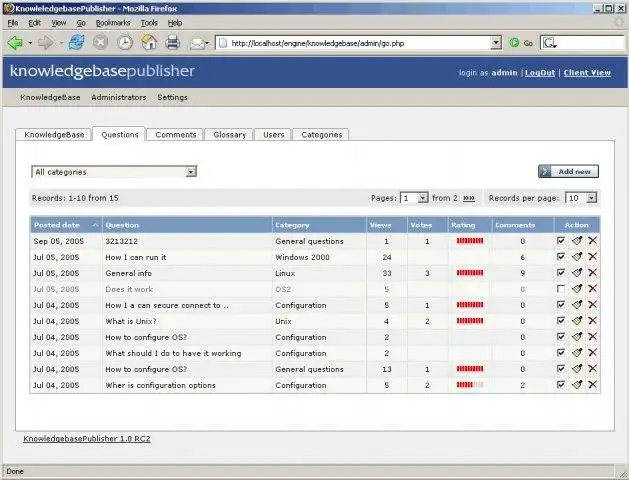The image size is (629, 480).
Task: Enable the unchecked box for 'Does it work'
Action: point(561,289)
